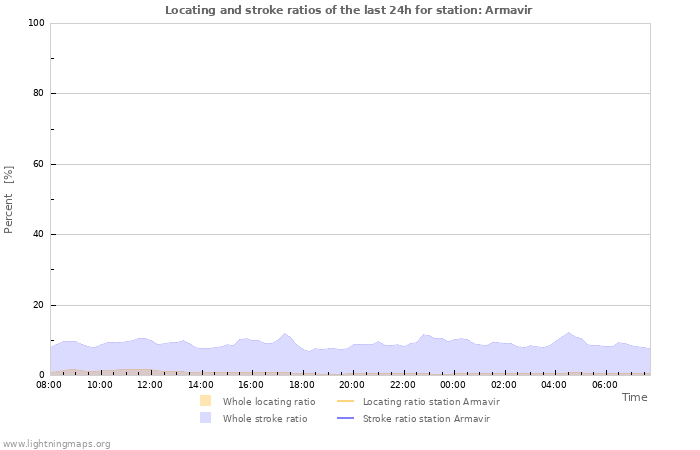Click the 04:00 time axis label
The image size is (700, 450).
[554, 384]
